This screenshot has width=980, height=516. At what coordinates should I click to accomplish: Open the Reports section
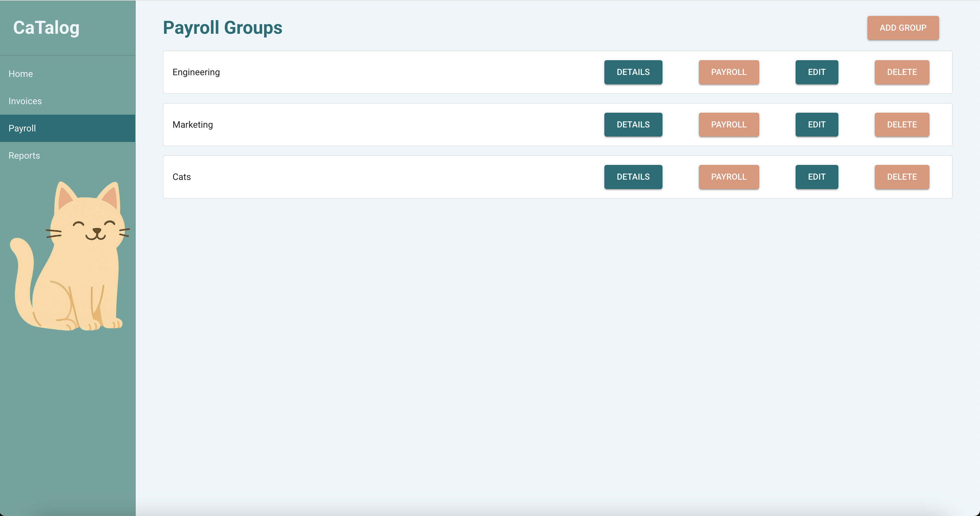click(x=24, y=155)
